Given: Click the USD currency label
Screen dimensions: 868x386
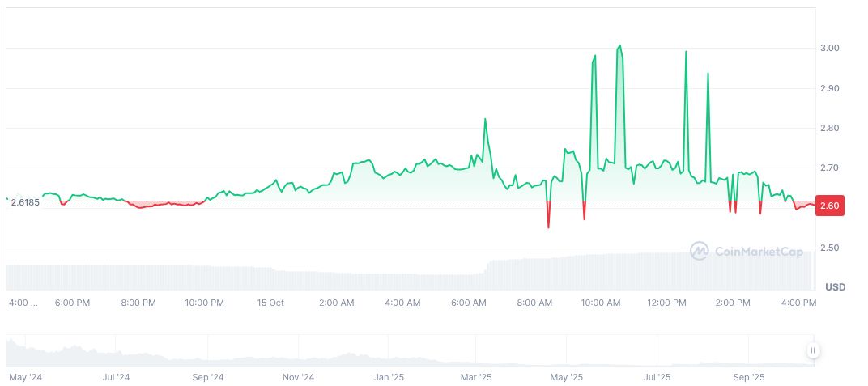Looking at the screenshot, I should tap(835, 287).
